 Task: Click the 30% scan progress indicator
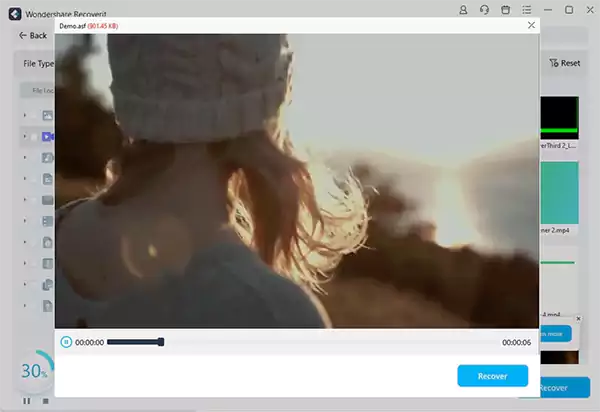point(34,371)
